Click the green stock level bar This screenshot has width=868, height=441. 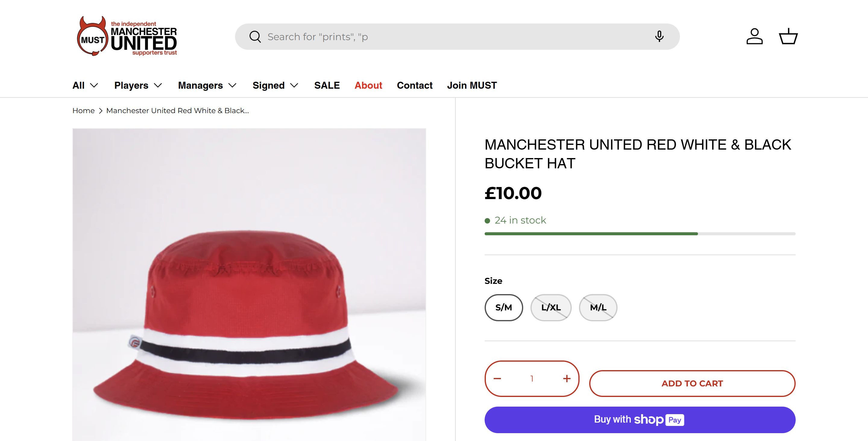coord(591,234)
